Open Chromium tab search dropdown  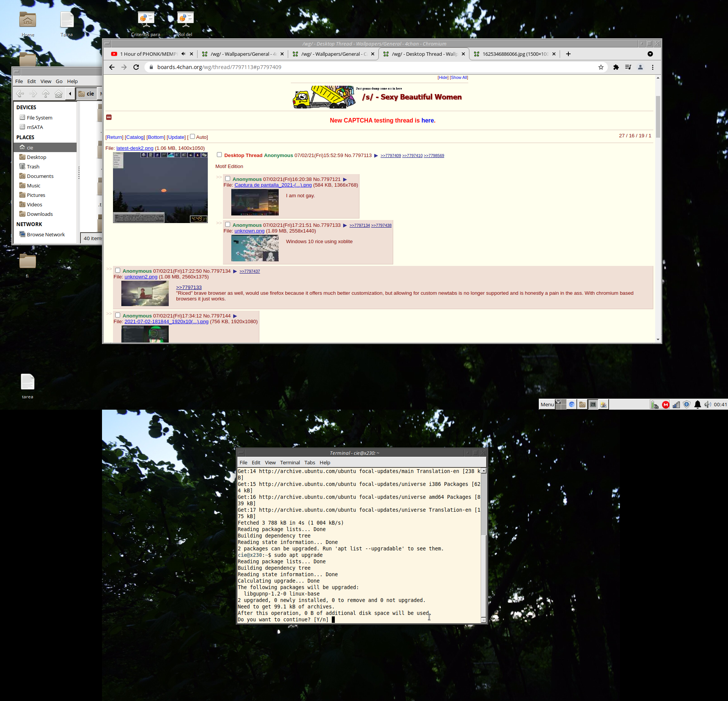(x=650, y=54)
